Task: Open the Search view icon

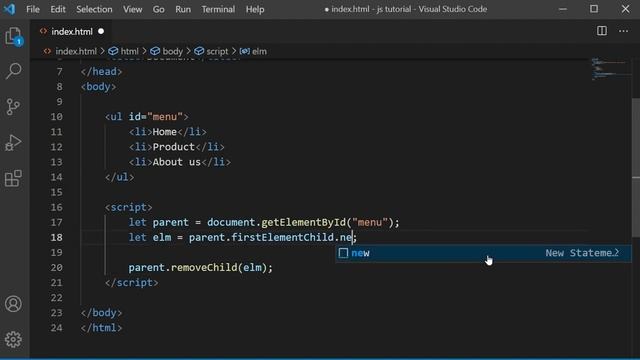Action: 13,71
